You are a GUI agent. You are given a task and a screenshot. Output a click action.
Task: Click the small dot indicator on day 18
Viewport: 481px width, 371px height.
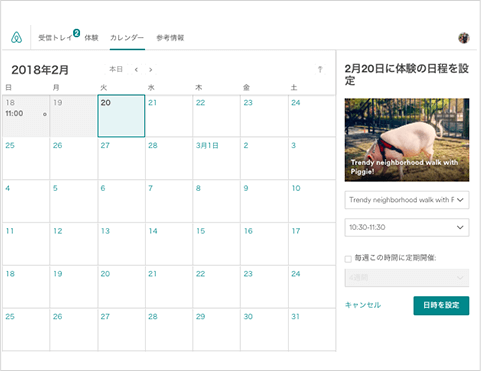(x=45, y=114)
